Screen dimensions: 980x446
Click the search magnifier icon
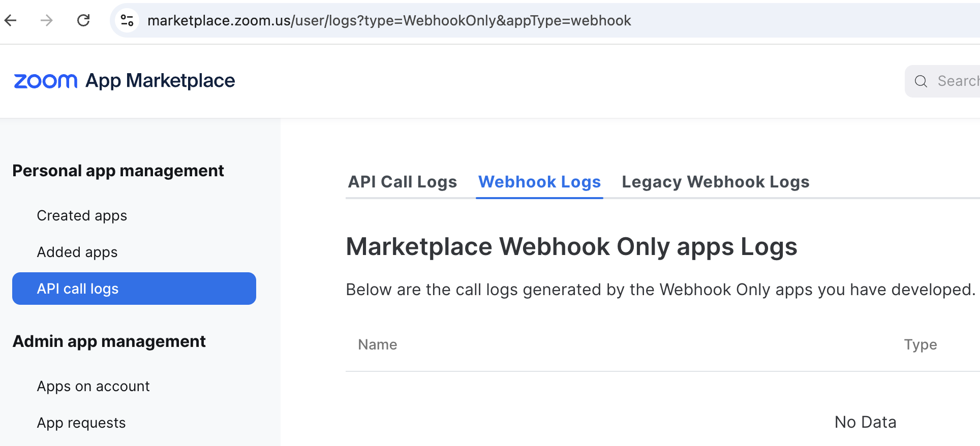[921, 81]
